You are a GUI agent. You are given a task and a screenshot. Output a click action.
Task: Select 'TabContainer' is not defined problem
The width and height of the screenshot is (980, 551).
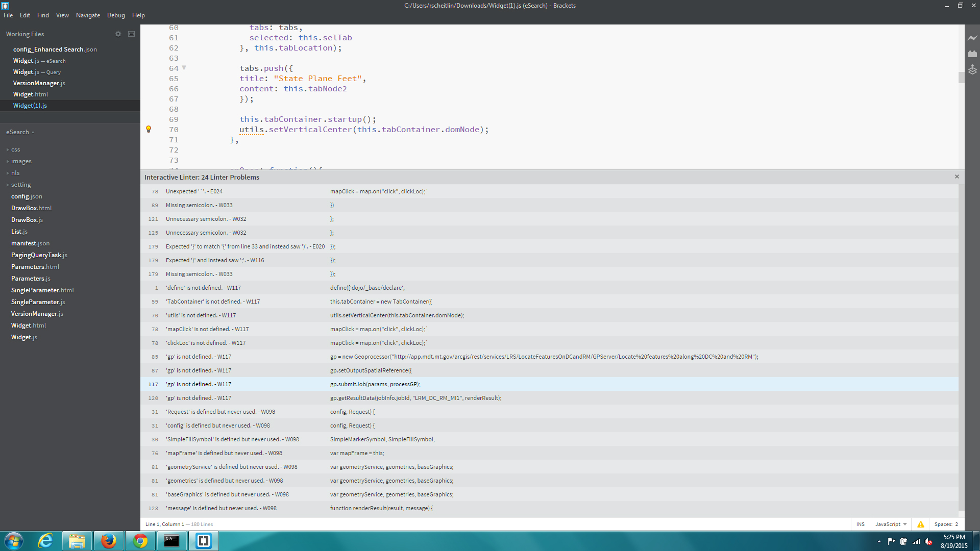pos(549,302)
